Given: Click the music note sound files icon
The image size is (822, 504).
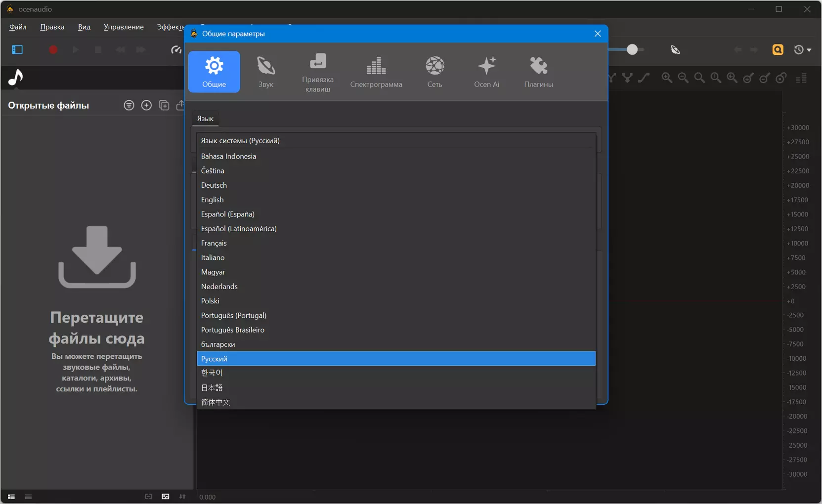Looking at the screenshot, I should point(16,78).
